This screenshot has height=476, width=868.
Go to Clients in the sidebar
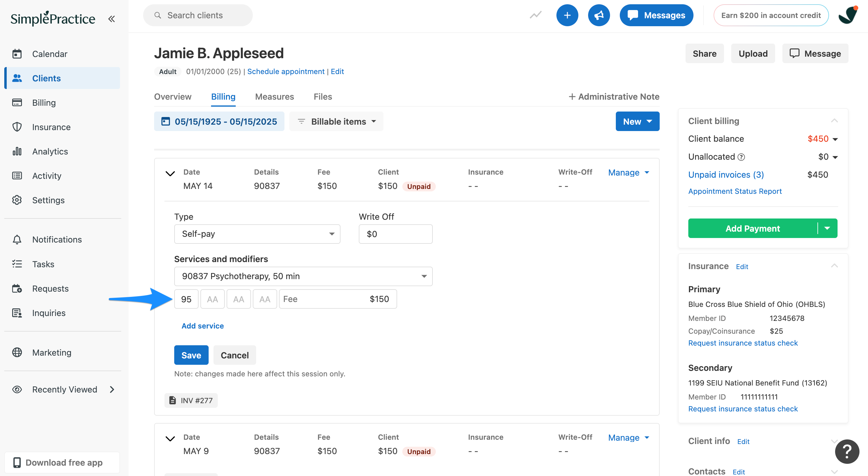point(62,78)
